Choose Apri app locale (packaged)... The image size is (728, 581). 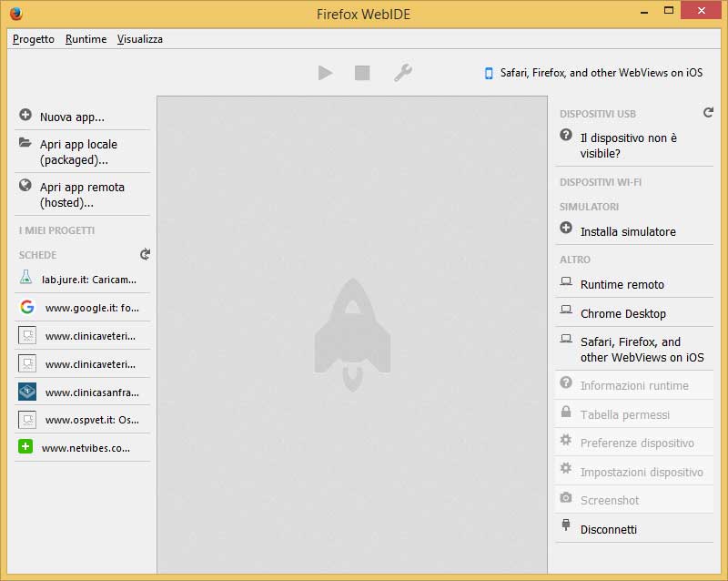(83, 151)
